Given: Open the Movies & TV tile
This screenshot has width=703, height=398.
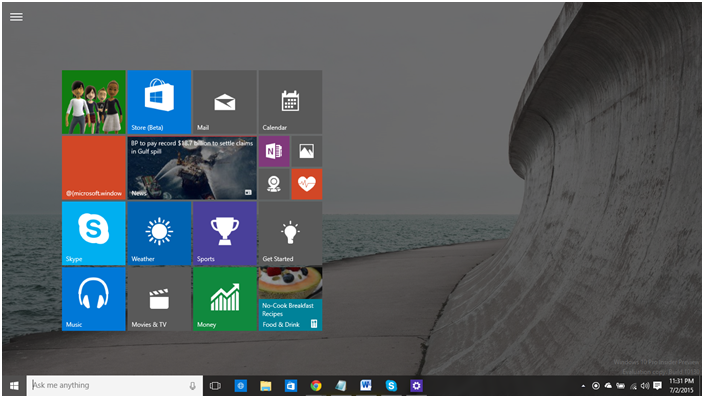Looking at the screenshot, I should (159, 298).
